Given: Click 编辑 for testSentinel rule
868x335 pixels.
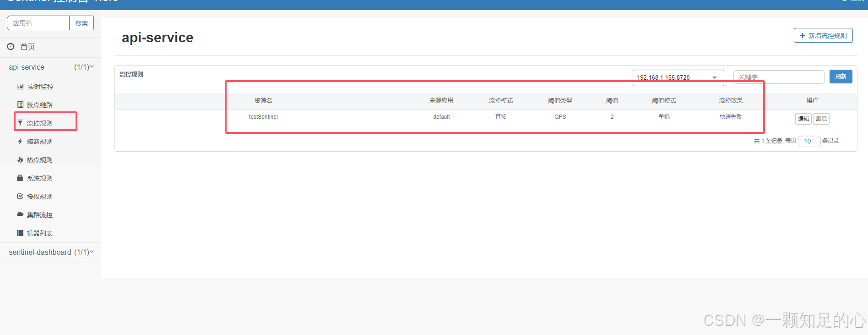Looking at the screenshot, I should coord(803,119).
